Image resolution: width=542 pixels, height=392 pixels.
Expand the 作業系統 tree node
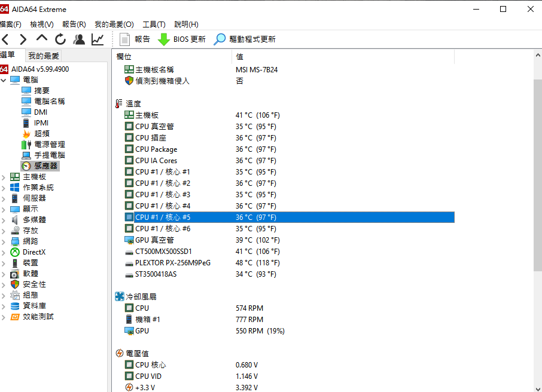[4, 188]
